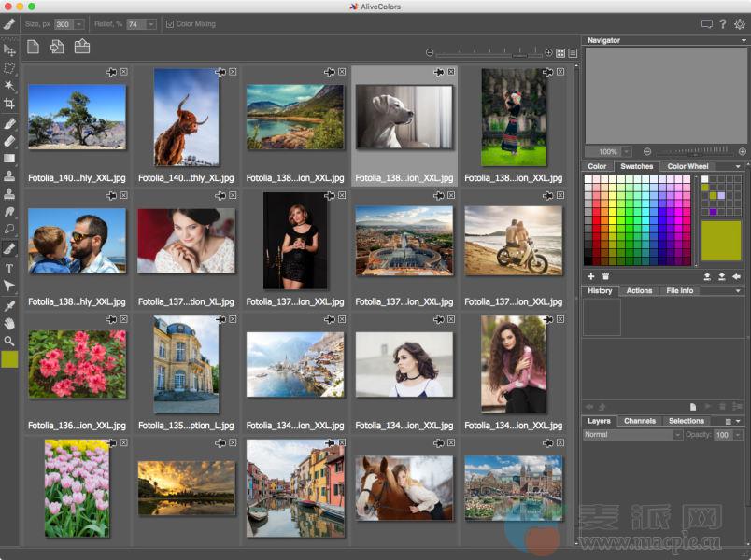Choose the Hand tool
The image size is (751, 560).
[9, 323]
